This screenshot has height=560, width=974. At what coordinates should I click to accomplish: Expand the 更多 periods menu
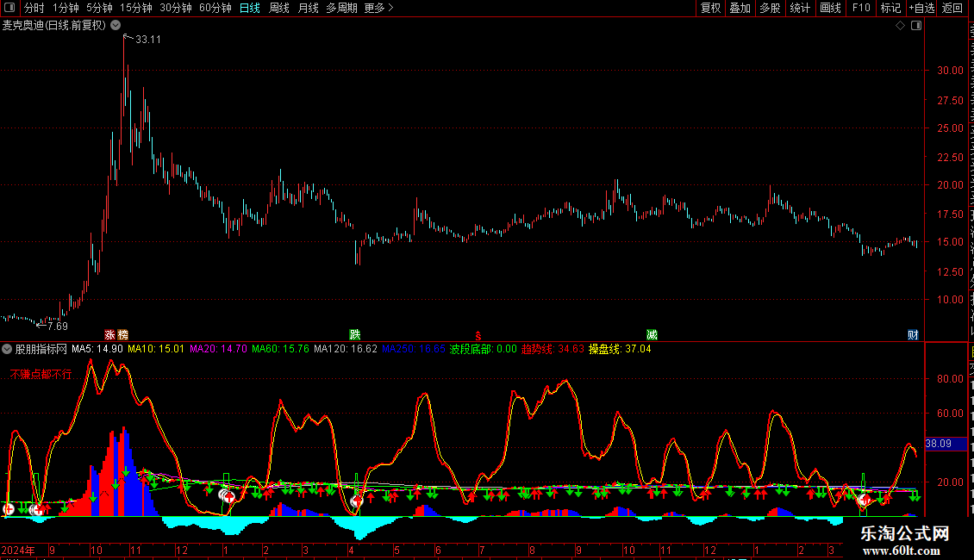pyautogui.click(x=379, y=8)
